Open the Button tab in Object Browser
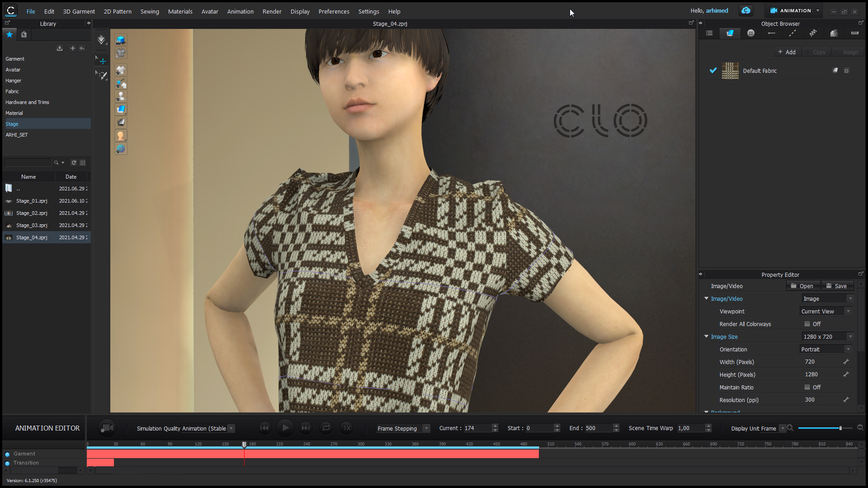Screen dimensions: 868x488 [x=751, y=33]
